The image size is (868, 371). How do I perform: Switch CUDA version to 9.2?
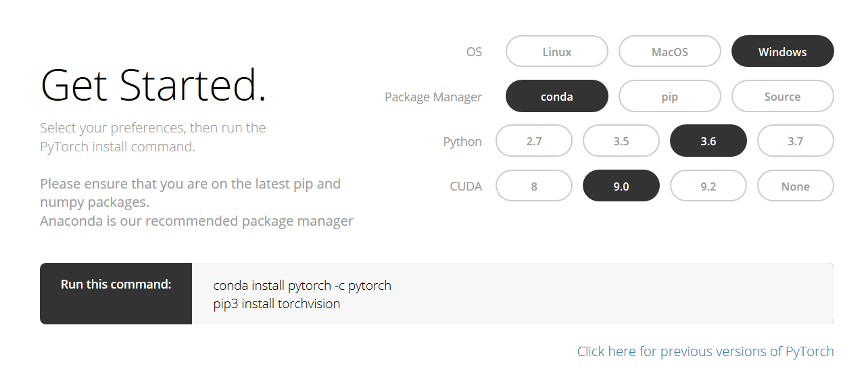coord(708,186)
